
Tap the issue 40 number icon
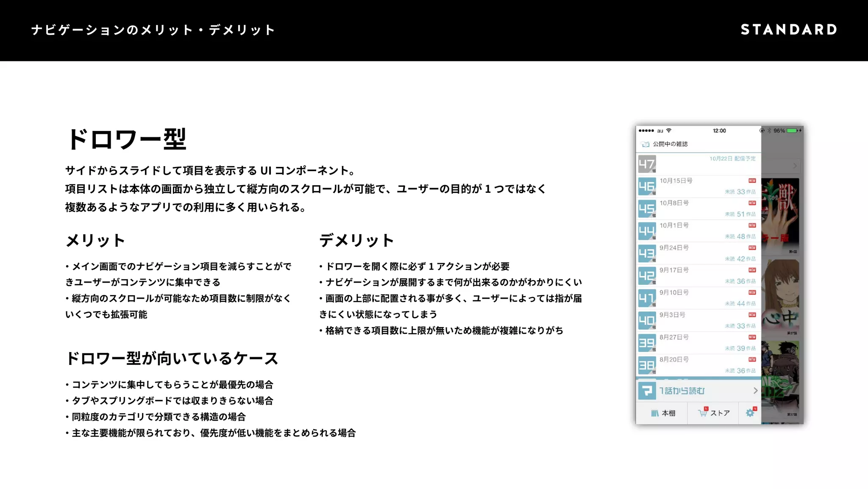pyautogui.click(x=647, y=321)
